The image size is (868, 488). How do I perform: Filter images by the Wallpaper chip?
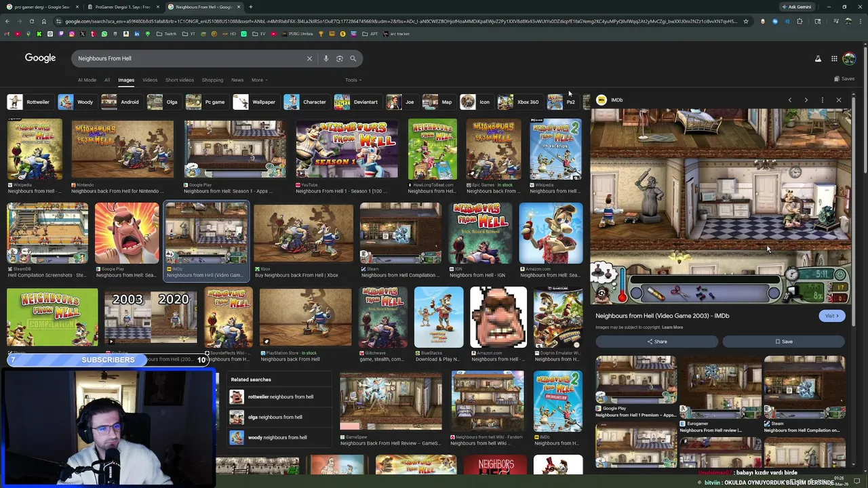(x=255, y=102)
